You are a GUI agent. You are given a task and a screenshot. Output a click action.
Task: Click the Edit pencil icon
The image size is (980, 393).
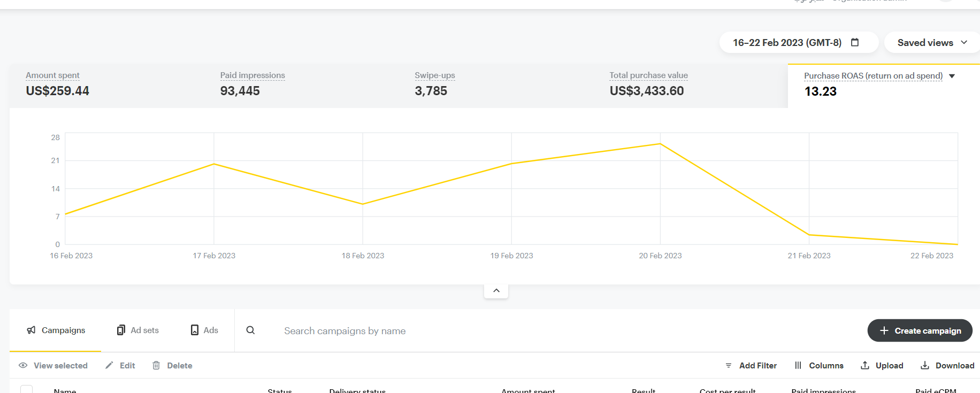click(110, 365)
